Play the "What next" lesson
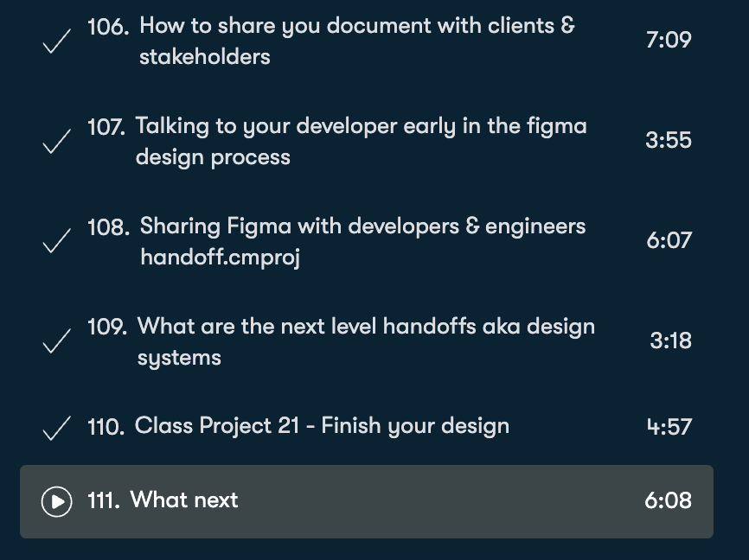749x560 pixels. pos(184,500)
